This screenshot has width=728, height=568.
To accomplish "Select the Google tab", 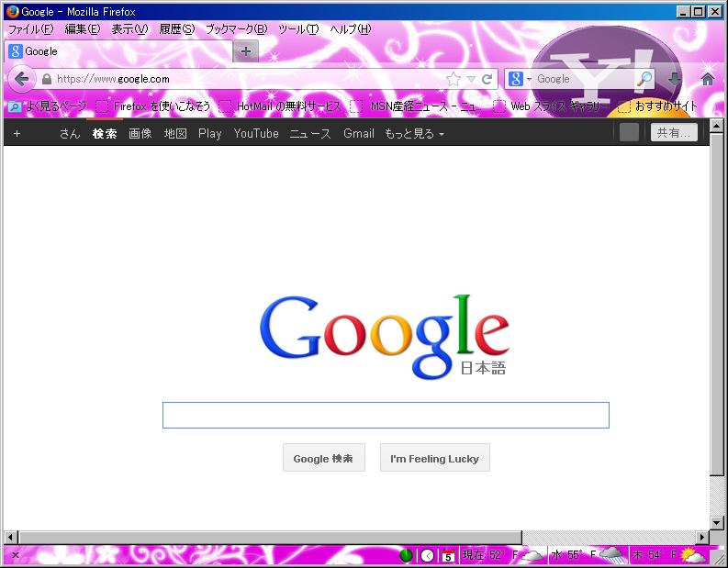I will pyautogui.click(x=118, y=51).
